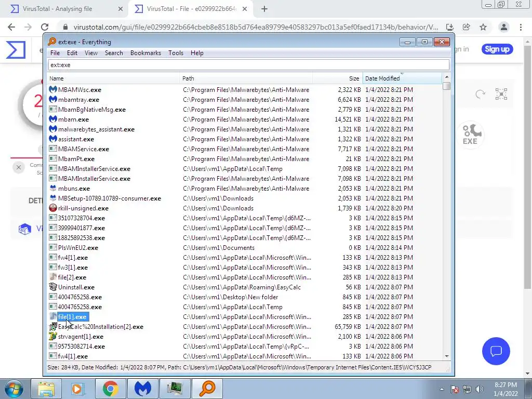Screen dimensions: 532x399
Task: Click the file[2].exe icon
Action: click(53, 277)
